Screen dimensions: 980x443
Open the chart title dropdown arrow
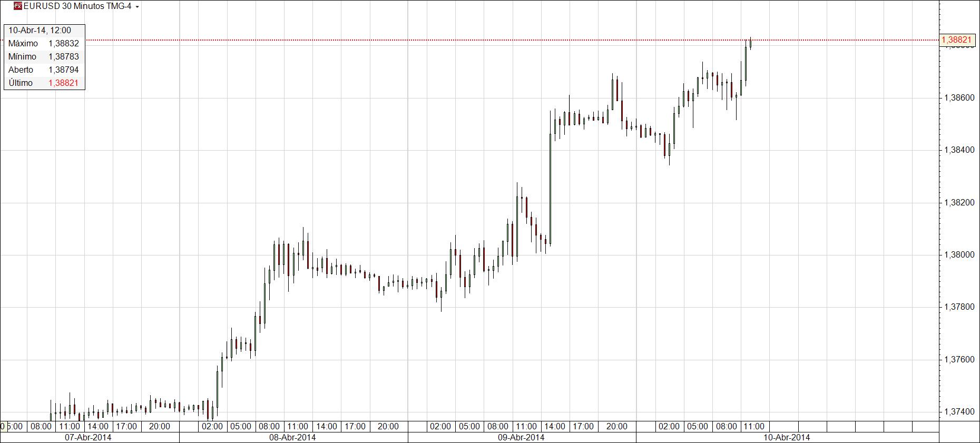(138, 7)
